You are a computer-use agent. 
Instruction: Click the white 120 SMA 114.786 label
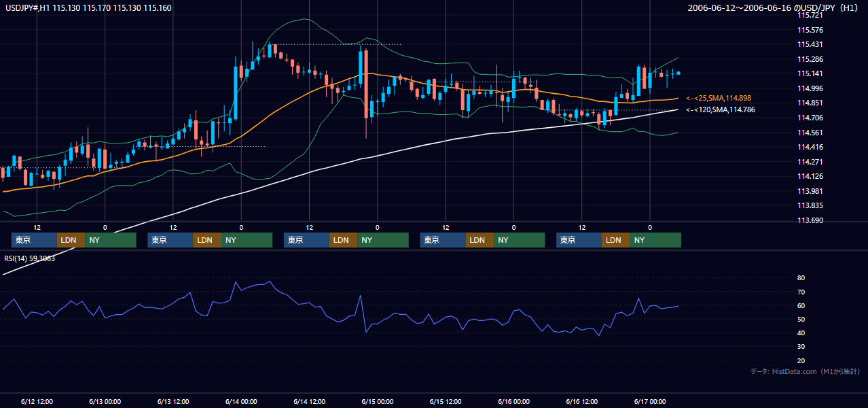(720, 109)
